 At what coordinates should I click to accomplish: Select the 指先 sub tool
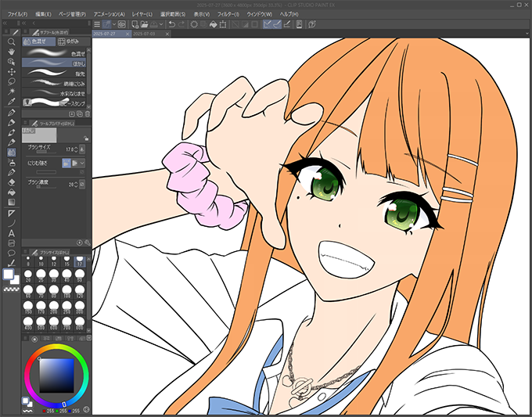[54, 73]
